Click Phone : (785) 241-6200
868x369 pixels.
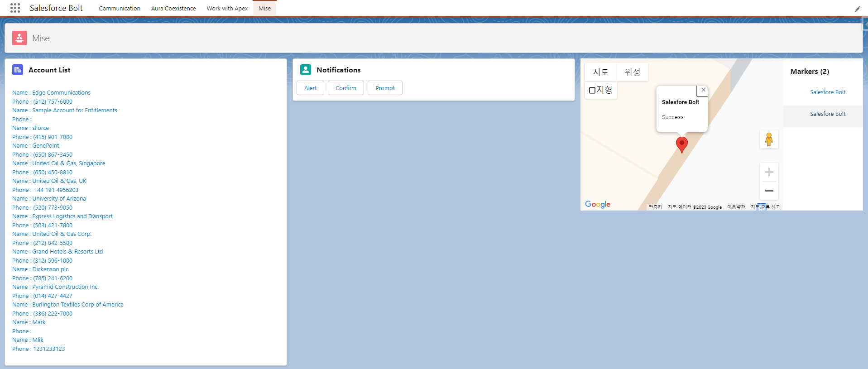[42, 278]
